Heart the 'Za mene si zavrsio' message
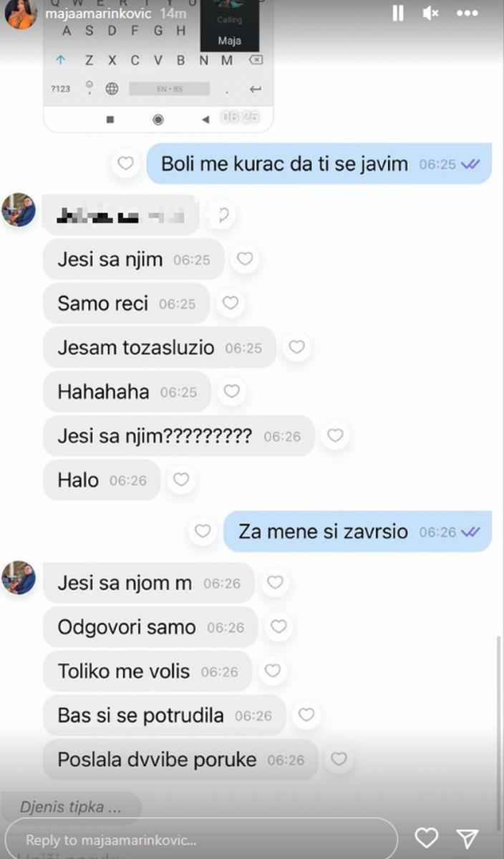Viewport: 504px width, 859px height. tap(203, 531)
